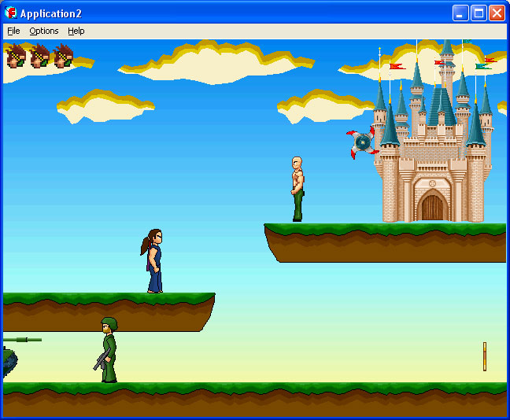Viewport: 510px width, 420px height.
Task: Click the ponytail woman in blue
Action: pos(153,261)
